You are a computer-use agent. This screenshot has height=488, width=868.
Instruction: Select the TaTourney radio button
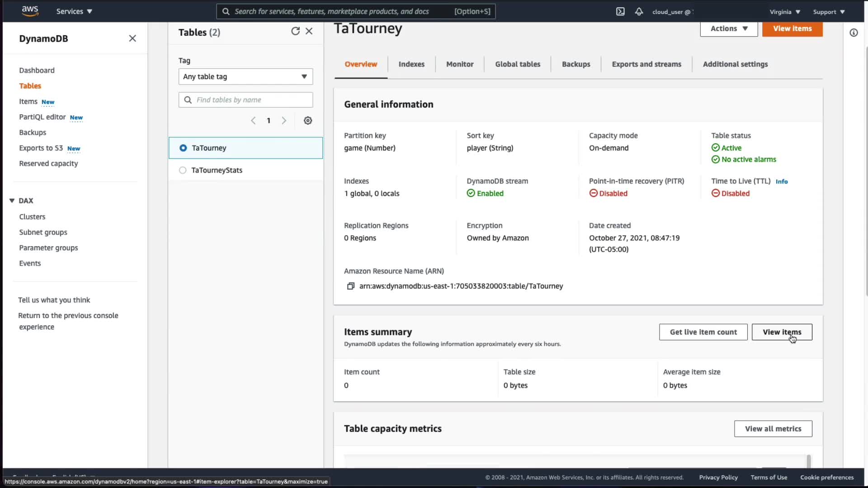[x=183, y=148]
